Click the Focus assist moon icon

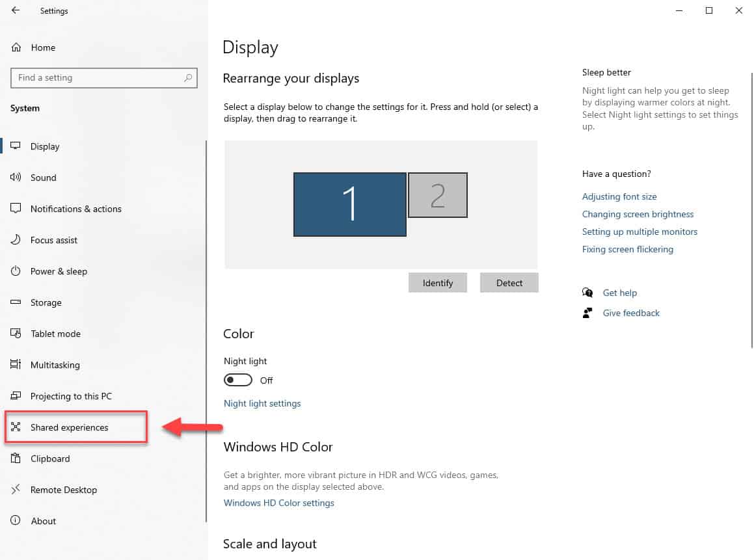pyautogui.click(x=16, y=239)
